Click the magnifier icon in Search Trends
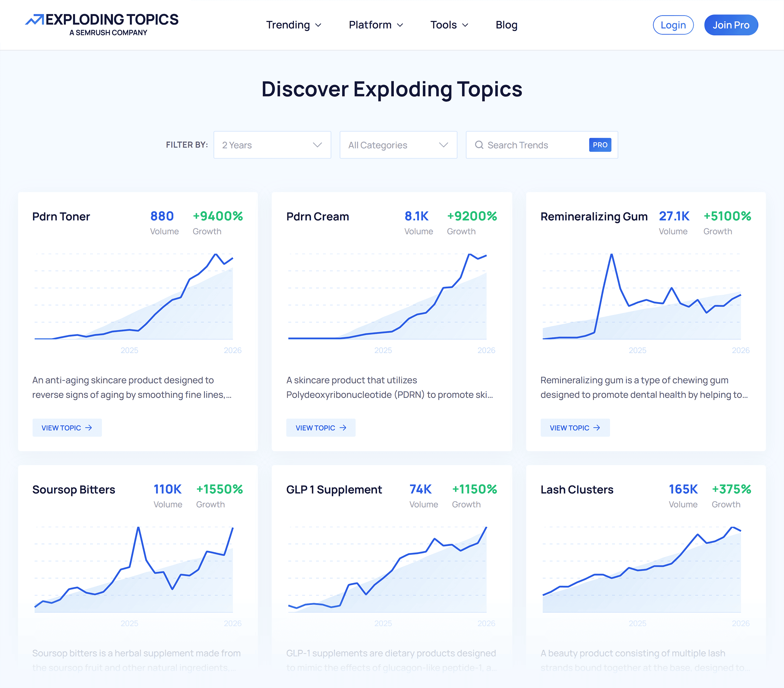Viewport: 784px width, 688px height. [479, 145]
